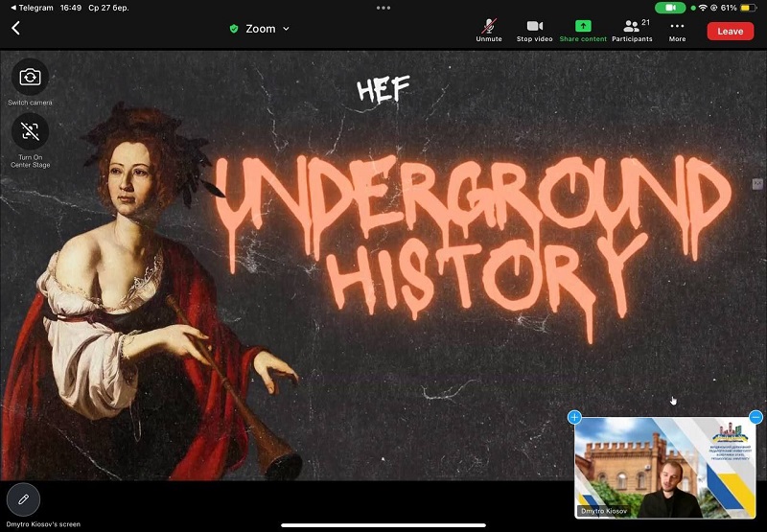Tap Dmytro Kiosov's video thumbnail

click(665, 468)
